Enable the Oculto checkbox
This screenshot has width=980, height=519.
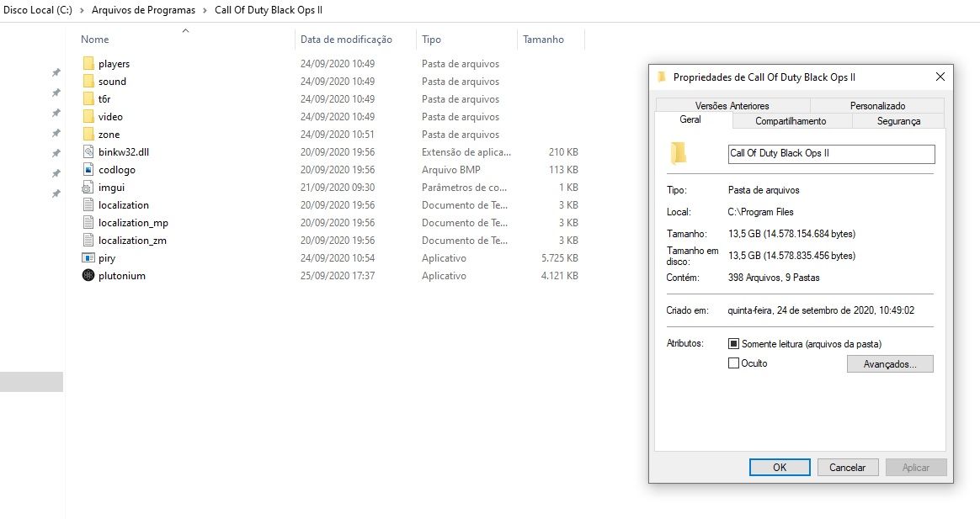pos(734,363)
